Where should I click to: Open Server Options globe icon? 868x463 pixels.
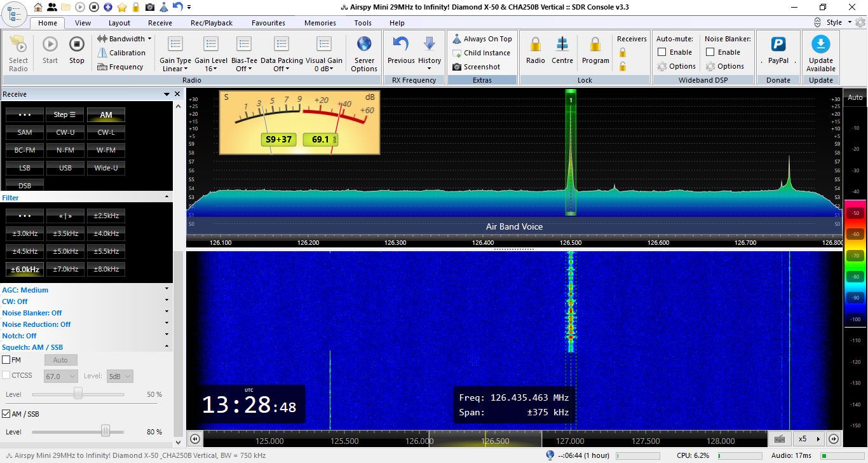coord(364,45)
